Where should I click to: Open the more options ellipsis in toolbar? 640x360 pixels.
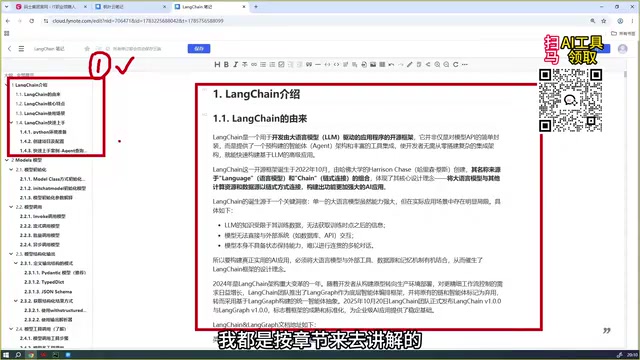click(464, 64)
